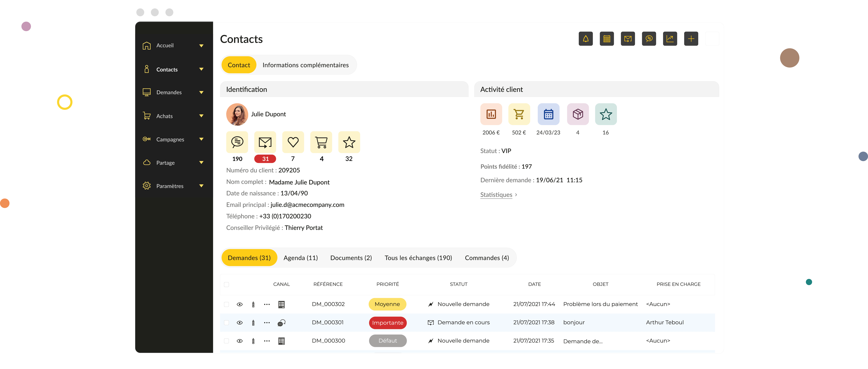The height and width of the screenshot is (369, 868).
Task: Expand the Paramètres menu arrow
Action: [201, 186]
